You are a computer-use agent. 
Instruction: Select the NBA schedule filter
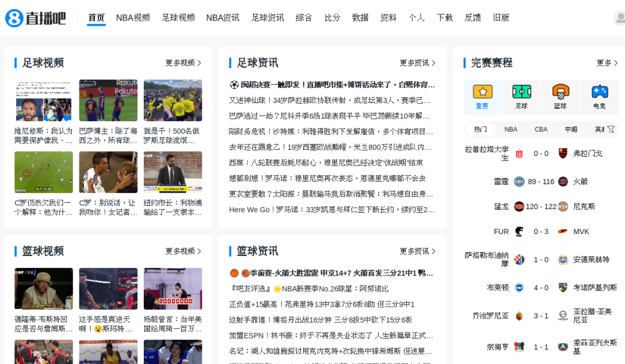tap(511, 129)
